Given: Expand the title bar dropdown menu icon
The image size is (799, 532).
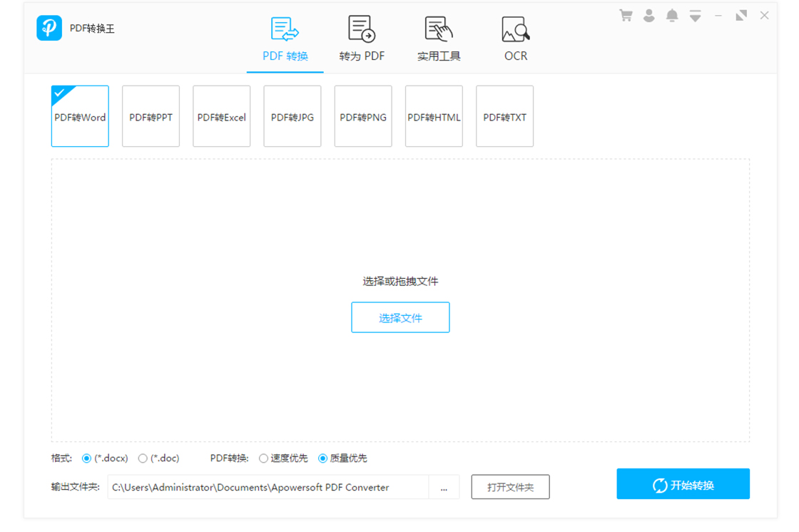Looking at the screenshot, I should coord(695,16).
